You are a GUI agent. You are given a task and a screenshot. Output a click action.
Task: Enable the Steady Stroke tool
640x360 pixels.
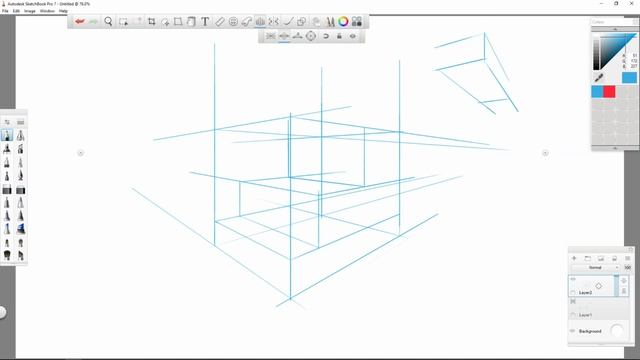click(x=288, y=22)
